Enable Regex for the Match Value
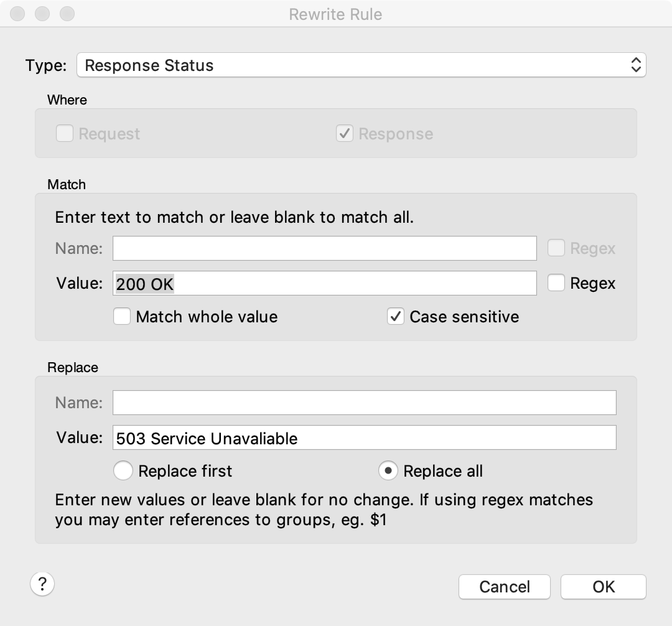The width and height of the screenshot is (672, 626). (x=556, y=283)
